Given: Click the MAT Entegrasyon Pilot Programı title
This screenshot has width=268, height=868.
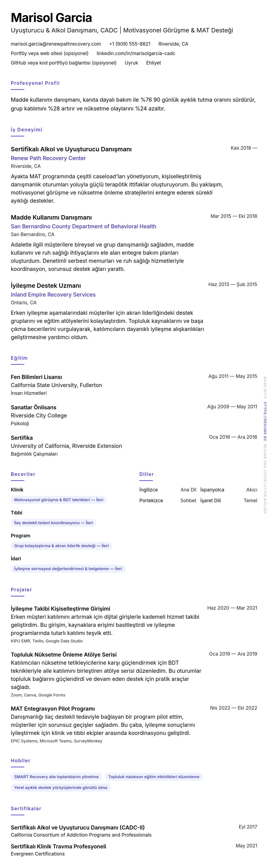Looking at the screenshot, I should 53,709.
